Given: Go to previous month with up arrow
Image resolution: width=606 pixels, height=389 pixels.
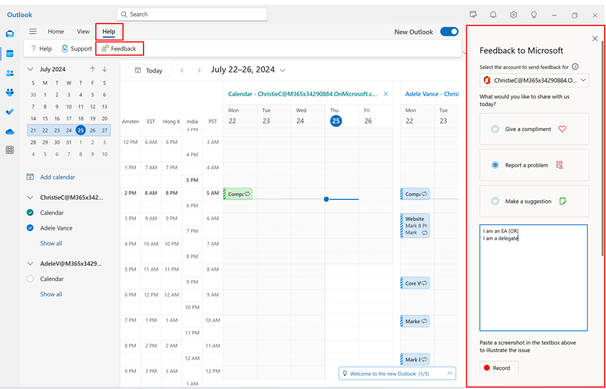Looking at the screenshot, I should (92, 70).
